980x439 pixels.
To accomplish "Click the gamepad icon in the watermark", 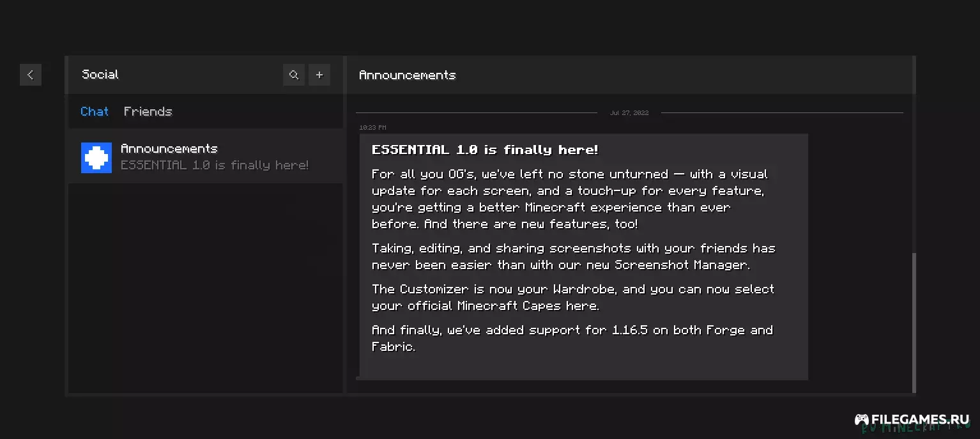I will coord(862,420).
